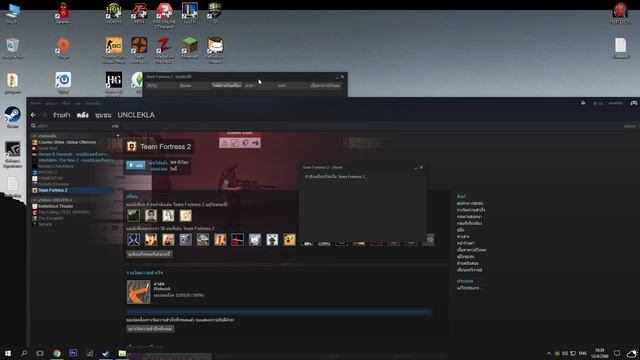Click the Team Fortress 2 game header icon
640x360 pixels.
131,147
